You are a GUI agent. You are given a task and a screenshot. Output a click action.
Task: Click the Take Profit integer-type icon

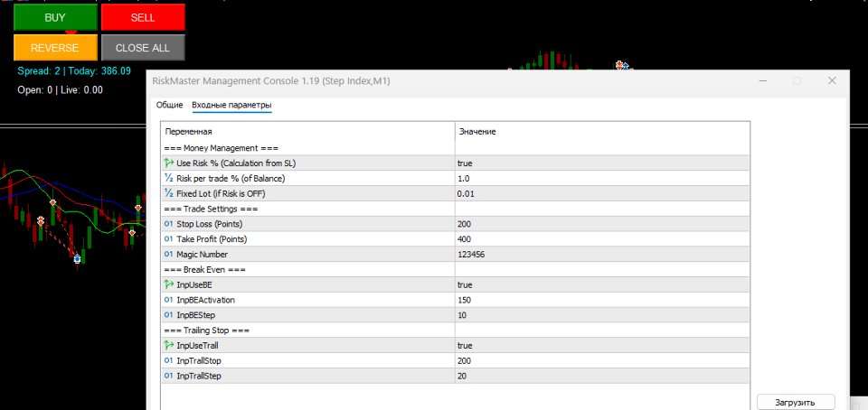coord(169,239)
